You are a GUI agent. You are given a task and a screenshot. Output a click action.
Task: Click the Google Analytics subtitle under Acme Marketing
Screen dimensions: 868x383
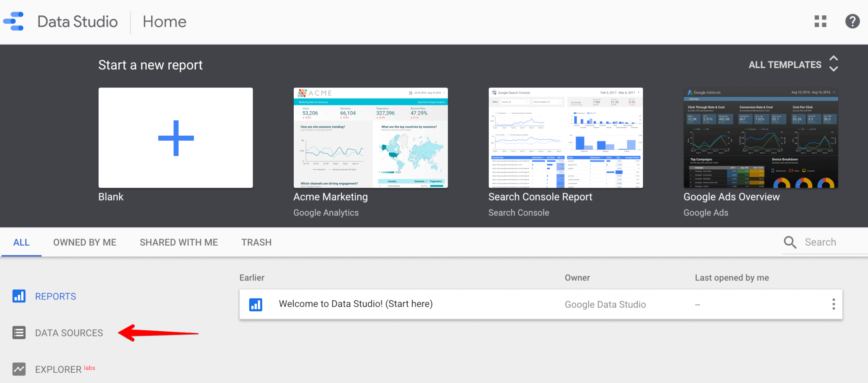click(326, 213)
